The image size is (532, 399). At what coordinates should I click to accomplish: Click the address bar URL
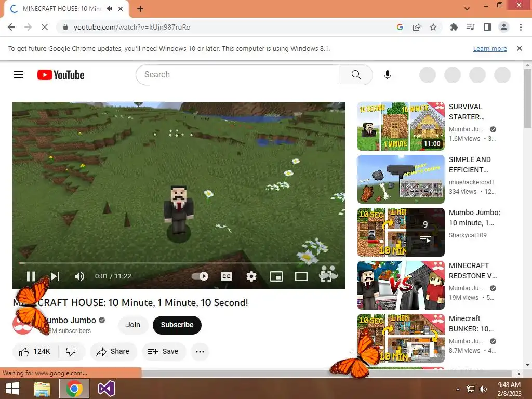132,27
